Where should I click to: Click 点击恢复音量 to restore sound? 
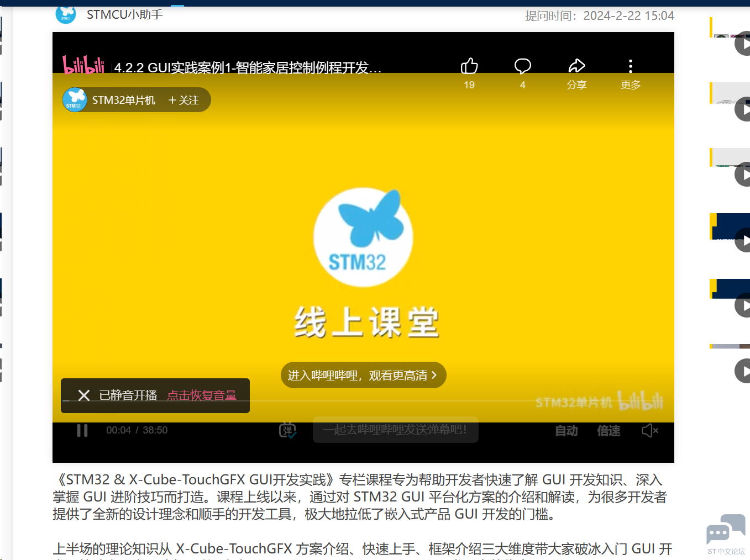(202, 395)
